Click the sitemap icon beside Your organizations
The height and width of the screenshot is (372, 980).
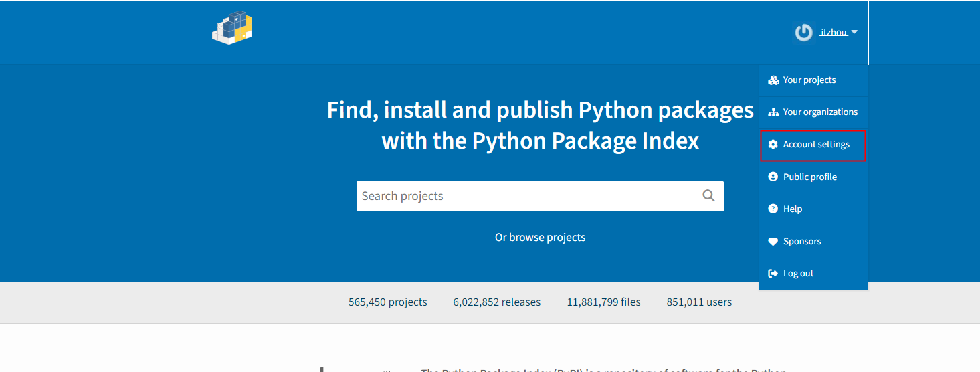pyautogui.click(x=773, y=112)
